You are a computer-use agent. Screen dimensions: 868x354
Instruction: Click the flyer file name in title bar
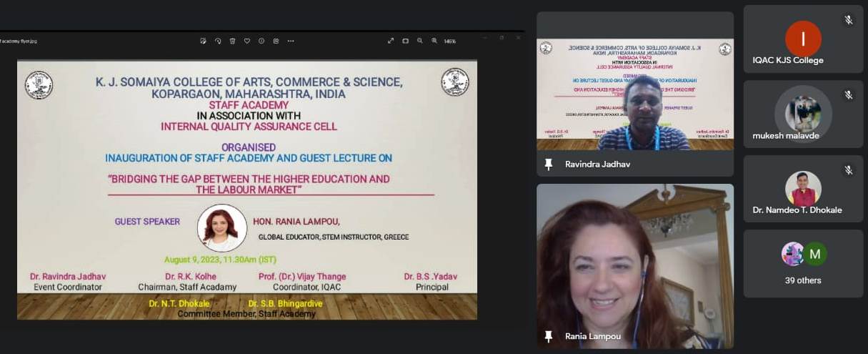19,41
